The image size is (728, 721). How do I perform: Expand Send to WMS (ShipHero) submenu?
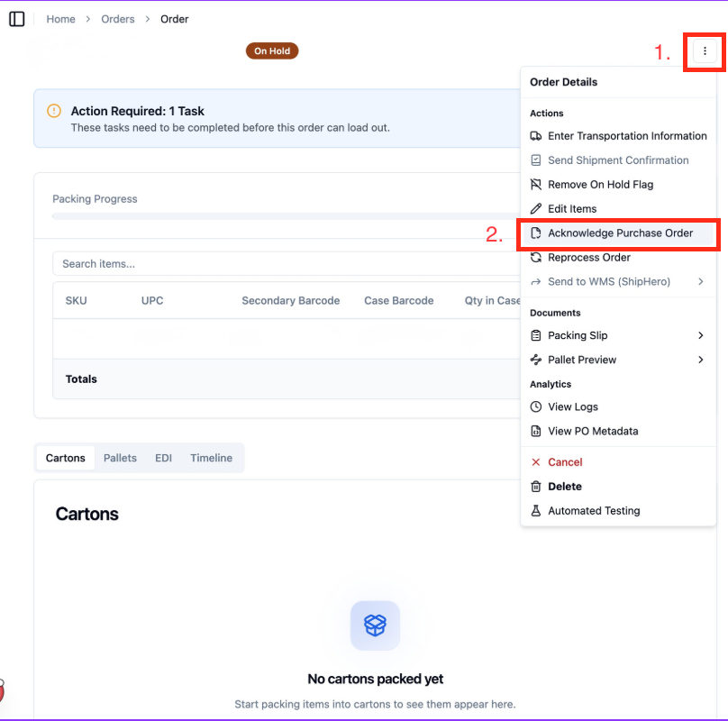[701, 281]
